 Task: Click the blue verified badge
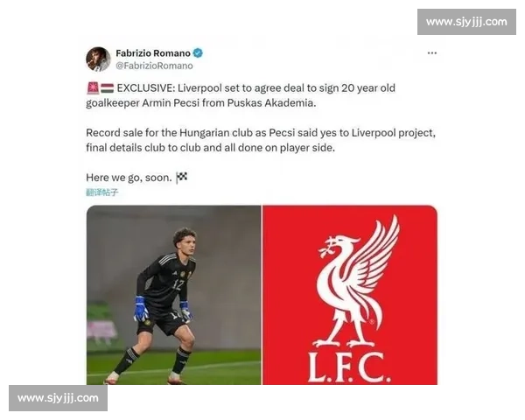point(198,52)
